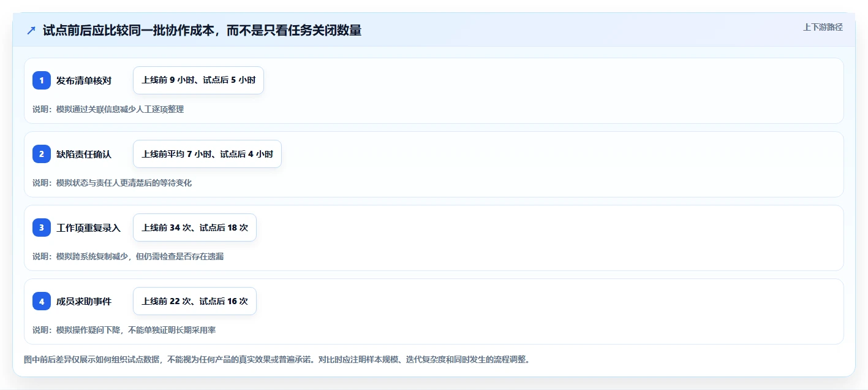Click step number 2 badge for 缺陷责任确认
Image resolution: width=868 pixels, height=390 pixels.
(x=42, y=154)
